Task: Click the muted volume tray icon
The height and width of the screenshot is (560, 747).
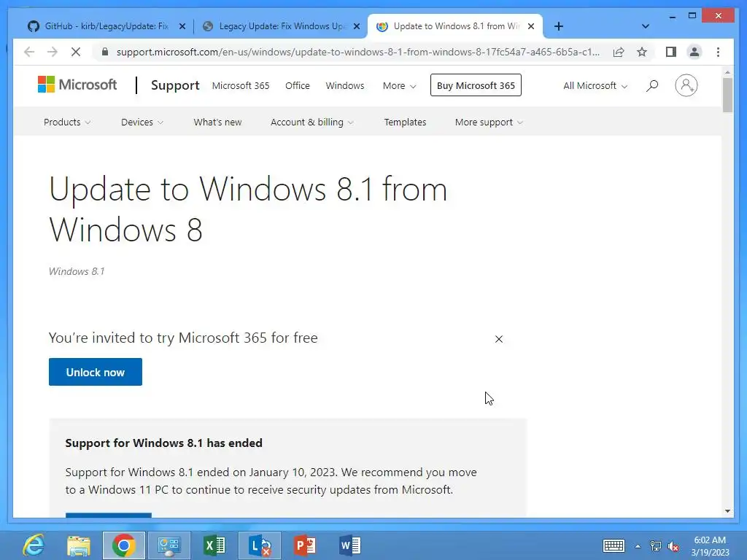Action: tap(673, 546)
